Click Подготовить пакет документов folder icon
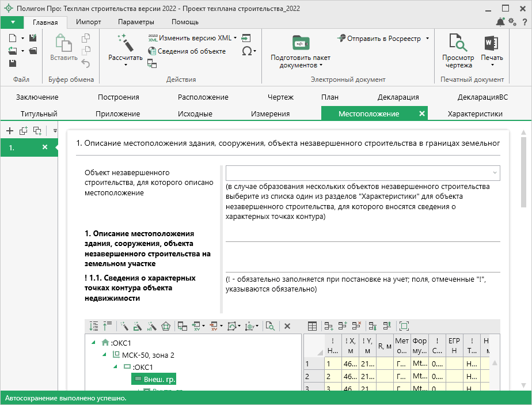 (x=300, y=43)
